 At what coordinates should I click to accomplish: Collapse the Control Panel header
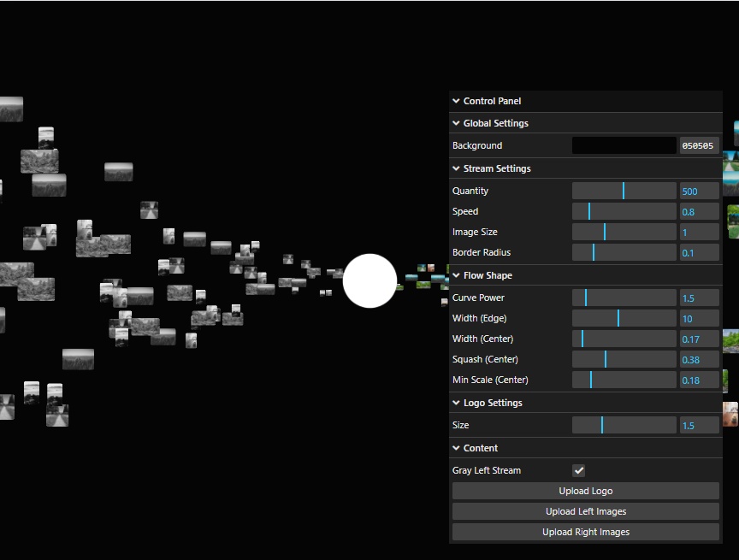[492, 101]
